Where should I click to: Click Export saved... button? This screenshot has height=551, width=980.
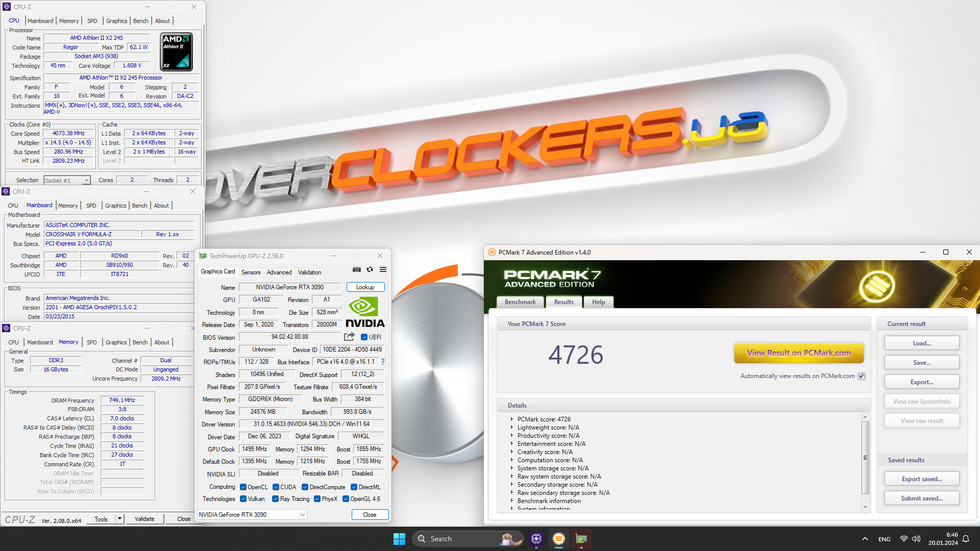pos(922,479)
